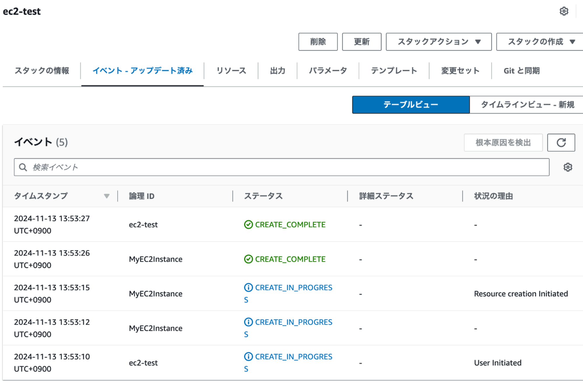583x392 pixels.
Task: Click 削除 button
Action: [318, 42]
